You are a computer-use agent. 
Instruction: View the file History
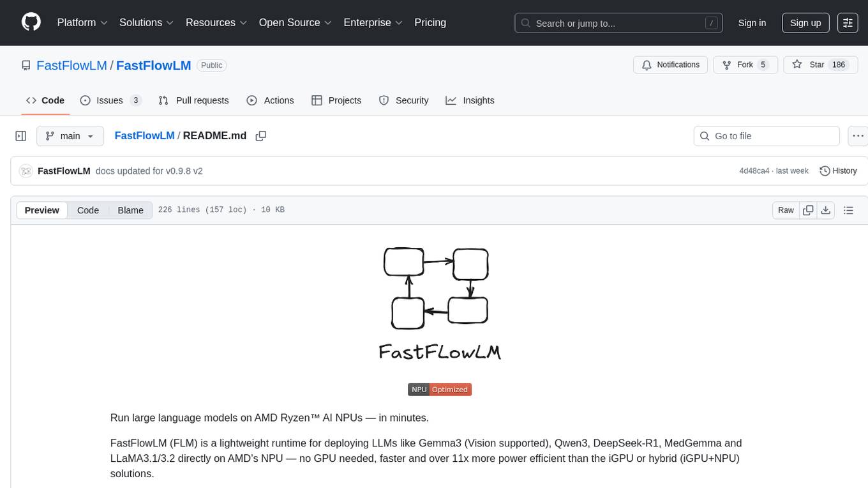(838, 171)
